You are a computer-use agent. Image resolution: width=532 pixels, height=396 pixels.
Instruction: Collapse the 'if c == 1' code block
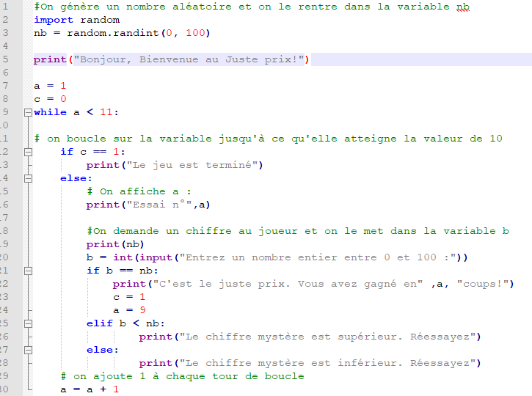28,152
